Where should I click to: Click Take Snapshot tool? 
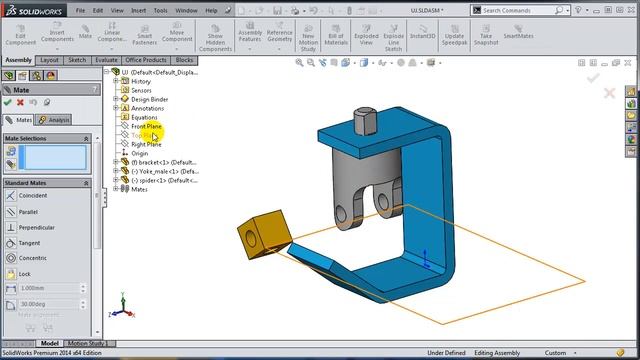point(486,35)
